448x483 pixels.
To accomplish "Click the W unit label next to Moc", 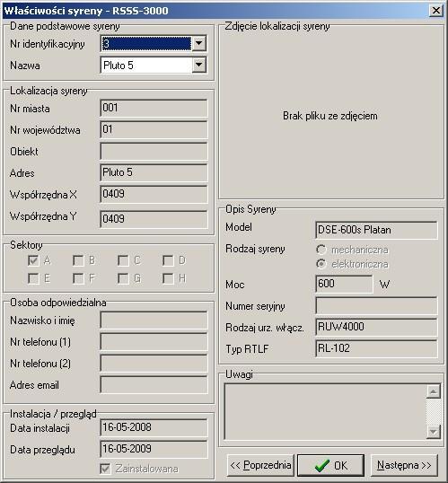I will (x=385, y=284).
